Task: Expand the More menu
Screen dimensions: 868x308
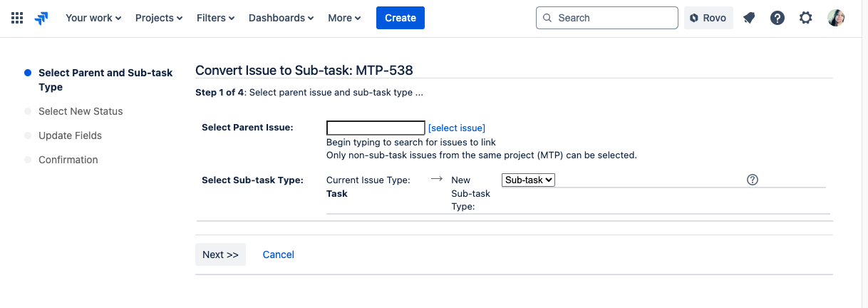Action: [344, 18]
